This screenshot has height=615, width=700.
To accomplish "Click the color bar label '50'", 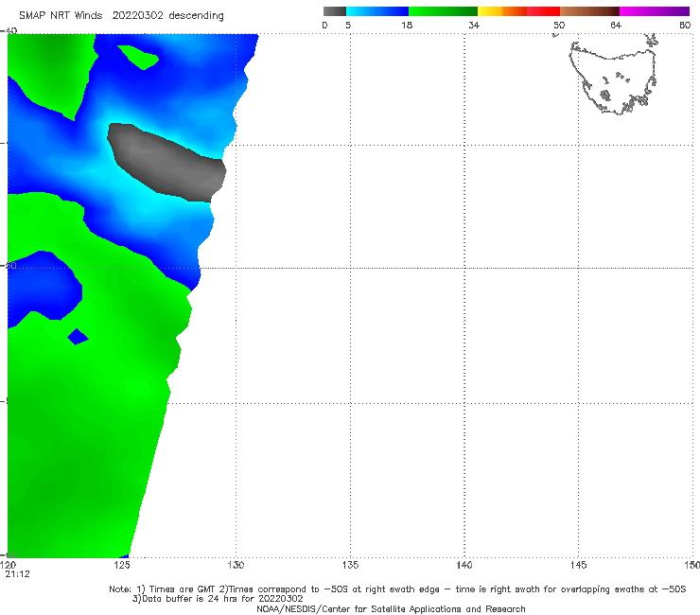I will coord(559,26).
